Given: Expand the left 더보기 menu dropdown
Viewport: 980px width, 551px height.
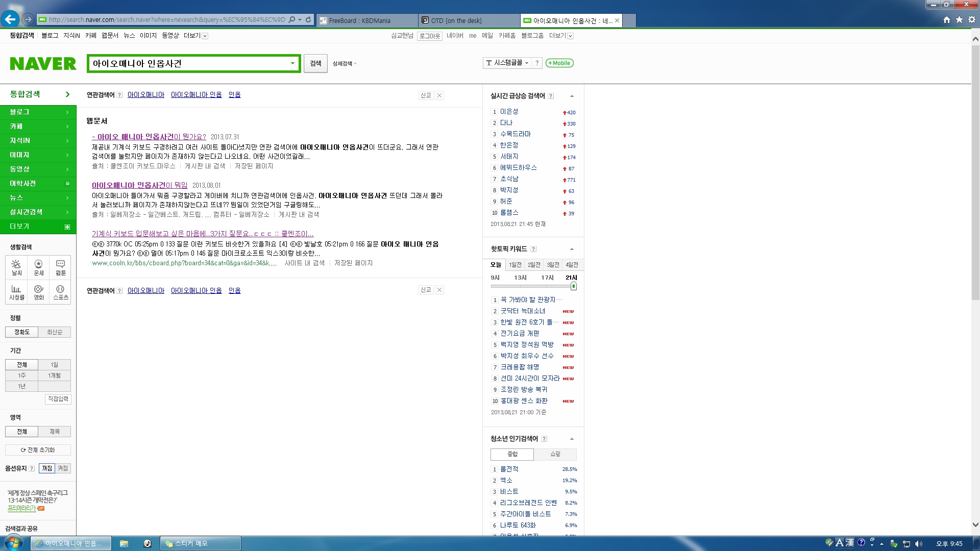Looking at the screenshot, I should (195, 36).
